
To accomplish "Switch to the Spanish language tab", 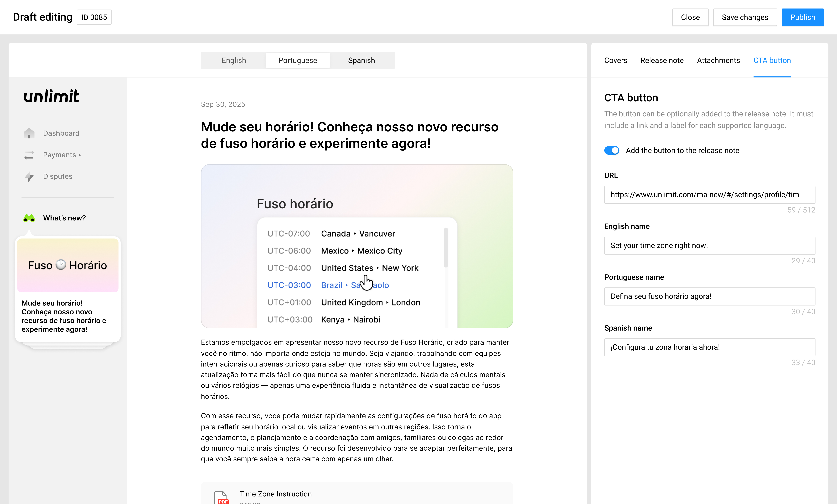I will point(362,61).
